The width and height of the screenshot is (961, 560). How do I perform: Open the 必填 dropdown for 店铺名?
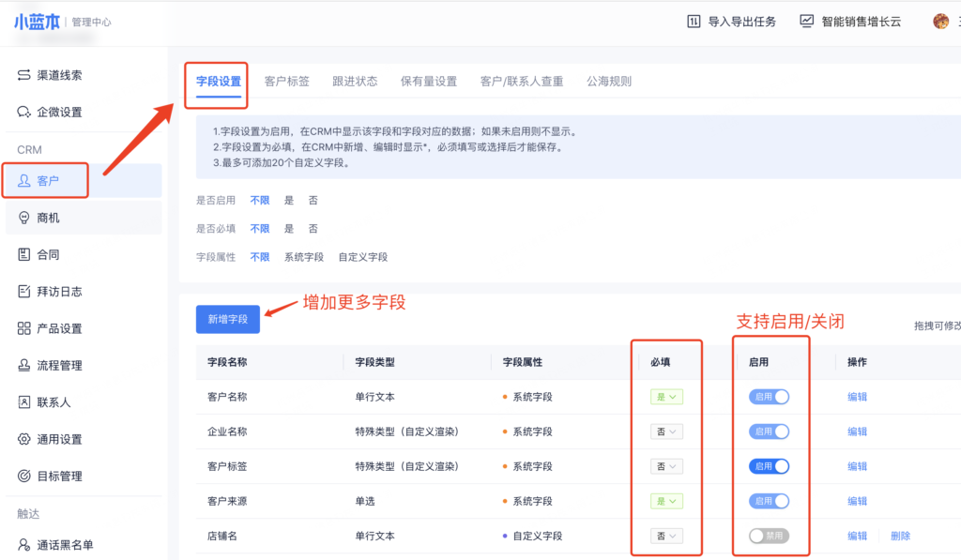click(666, 536)
